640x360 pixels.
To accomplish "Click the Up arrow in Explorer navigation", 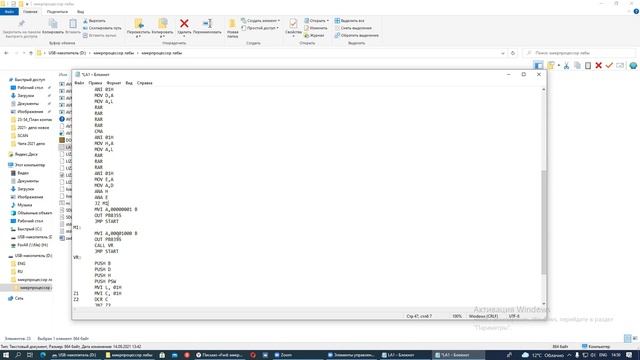I will point(31,53).
